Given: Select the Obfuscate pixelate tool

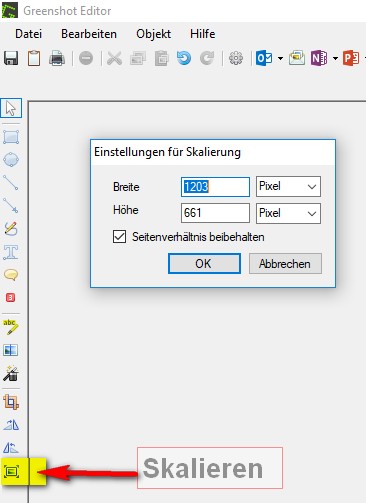Looking at the screenshot, I should click(11, 350).
